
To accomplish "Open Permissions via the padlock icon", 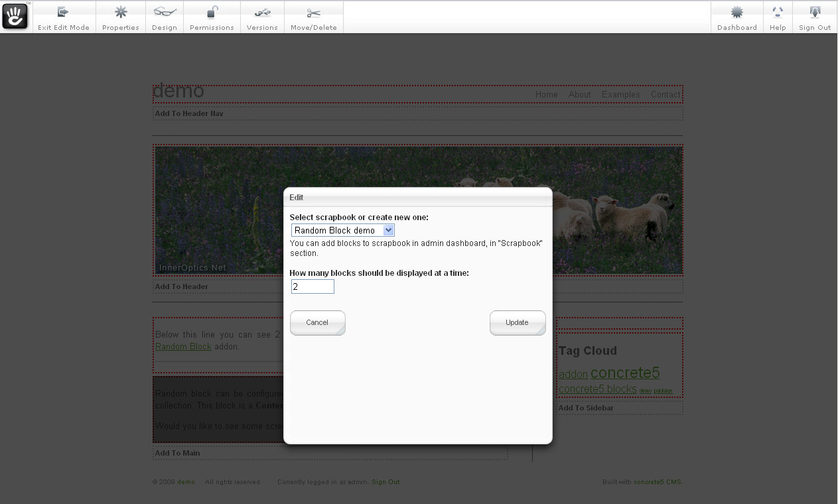I will point(212,12).
